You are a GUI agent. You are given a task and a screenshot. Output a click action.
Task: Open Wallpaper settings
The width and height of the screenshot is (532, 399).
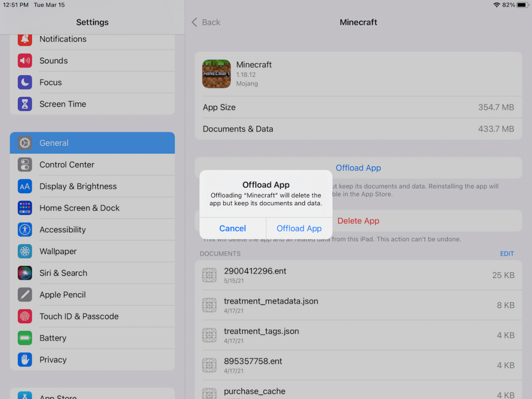tap(92, 251)
